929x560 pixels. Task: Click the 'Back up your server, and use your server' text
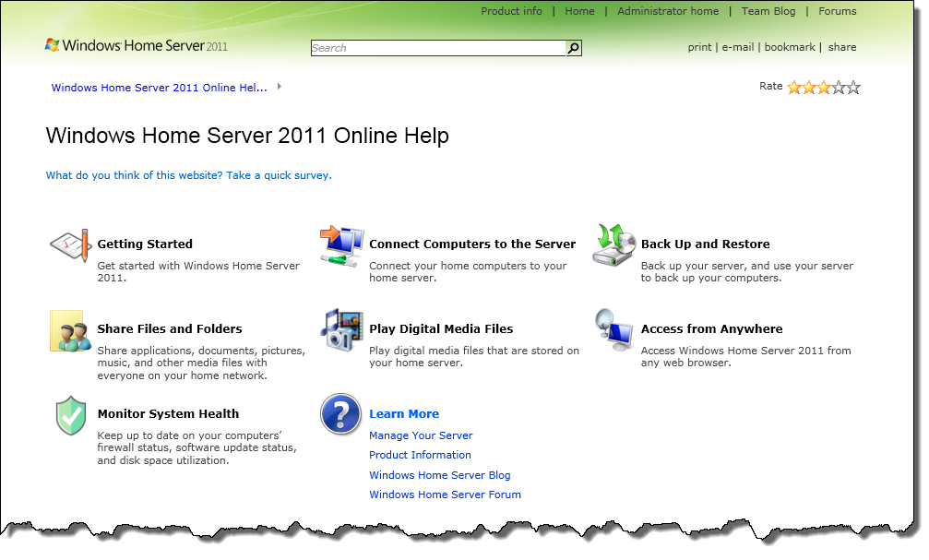(x=747, y=266)
